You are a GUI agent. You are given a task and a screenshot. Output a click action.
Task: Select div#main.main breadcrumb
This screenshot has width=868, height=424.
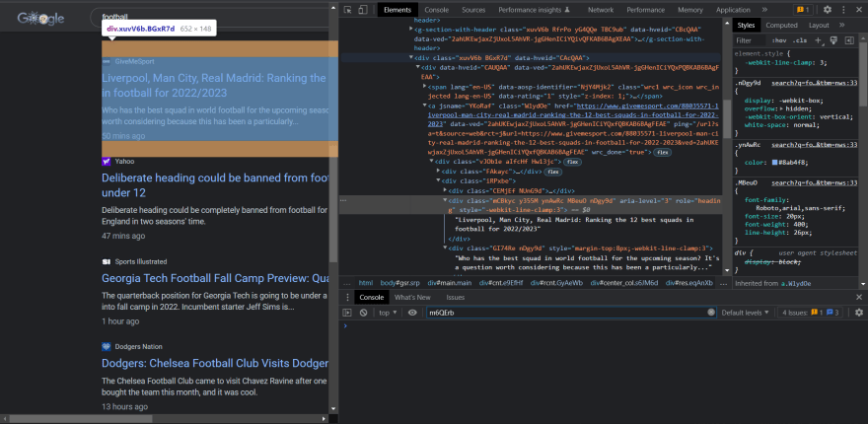click(x=450, y=283)
